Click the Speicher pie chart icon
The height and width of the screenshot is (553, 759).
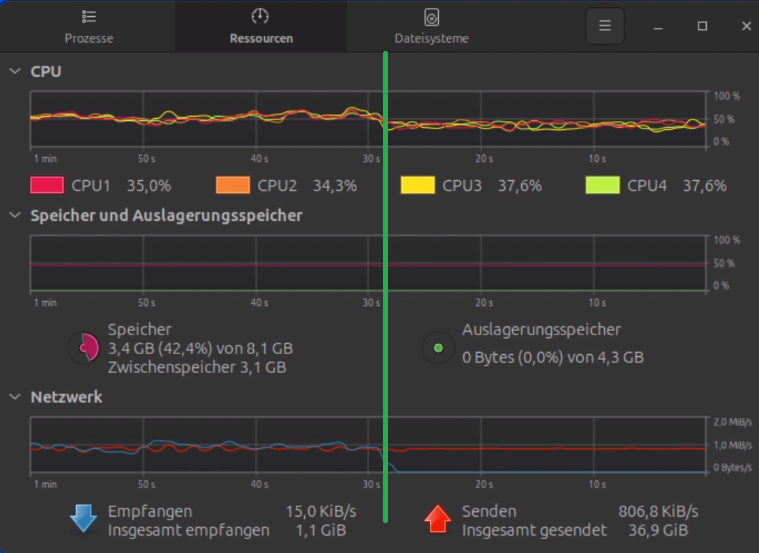point(84,348)
